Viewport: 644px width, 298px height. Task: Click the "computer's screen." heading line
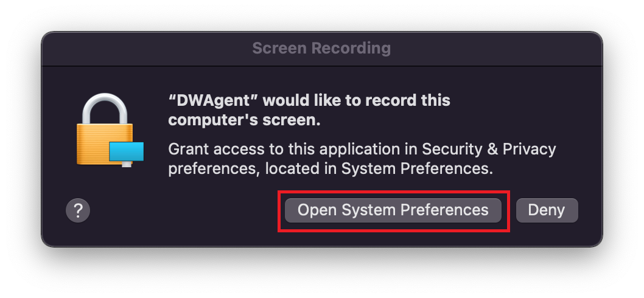244,120
